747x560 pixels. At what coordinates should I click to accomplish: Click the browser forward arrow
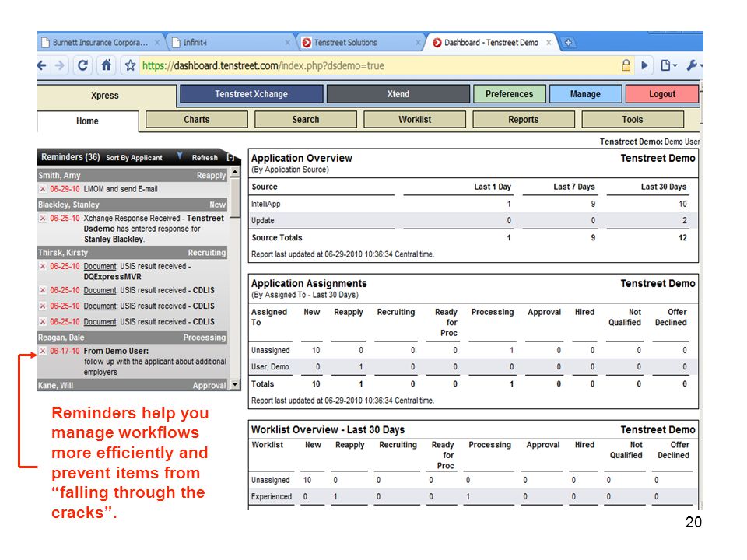click(60, 65)
